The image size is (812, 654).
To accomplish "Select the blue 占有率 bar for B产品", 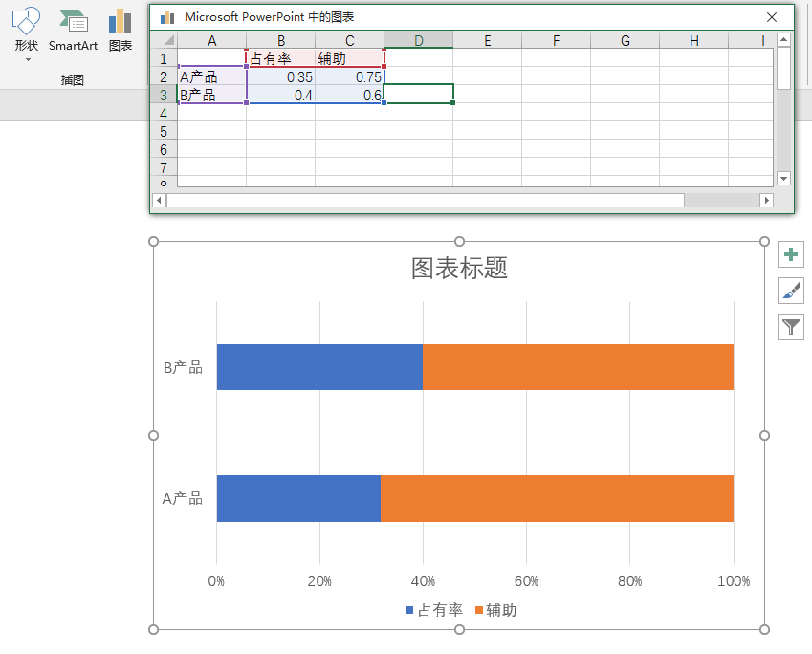I will pyautogui.click(x=319, y=366).
